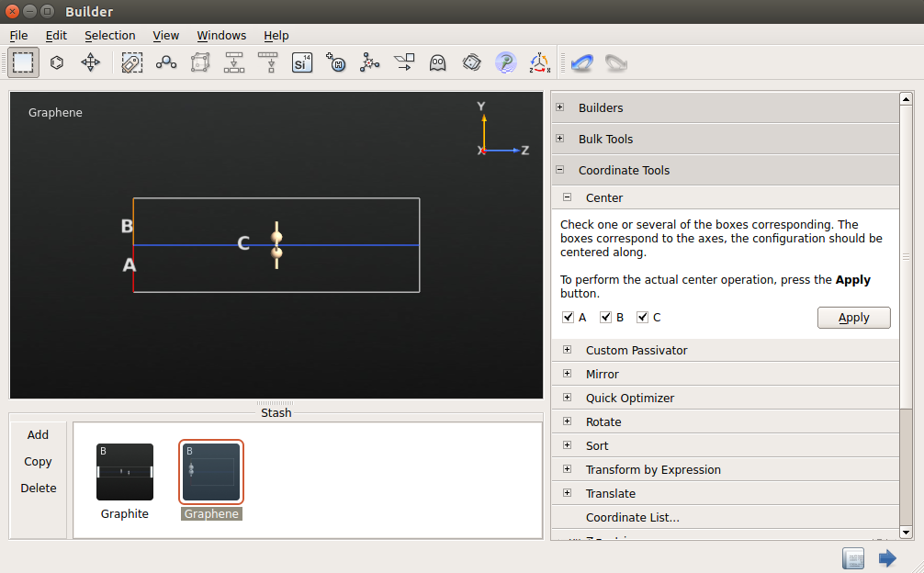The image size is (924, 573).
Task: Toggle the A axis checkbox
Action: (x=568, y=318)
